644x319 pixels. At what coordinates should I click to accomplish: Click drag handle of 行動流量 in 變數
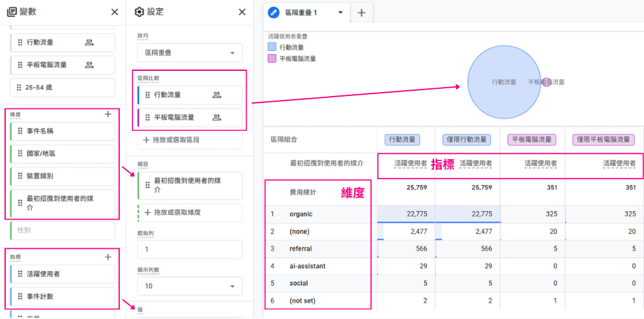click(x=20, y=43)
